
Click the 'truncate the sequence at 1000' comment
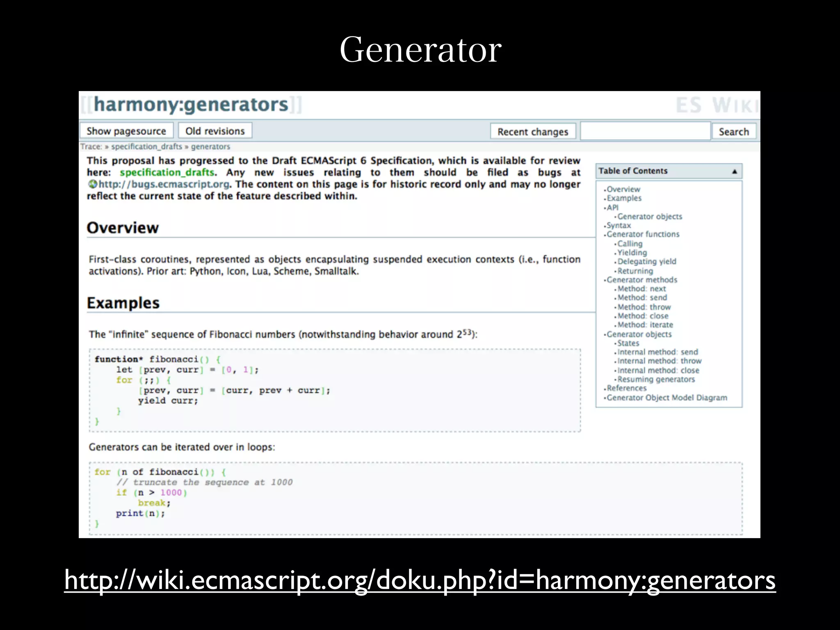(213, 482)
